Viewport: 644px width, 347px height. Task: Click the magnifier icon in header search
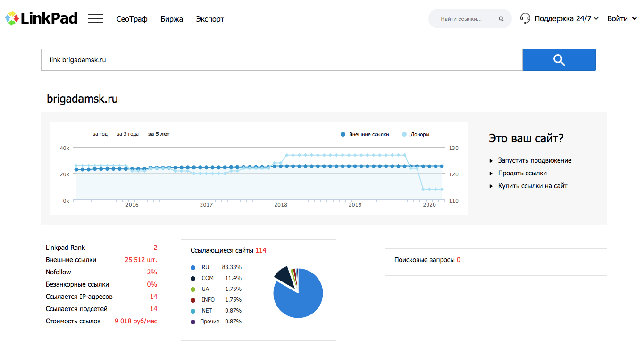pos(501,19)
